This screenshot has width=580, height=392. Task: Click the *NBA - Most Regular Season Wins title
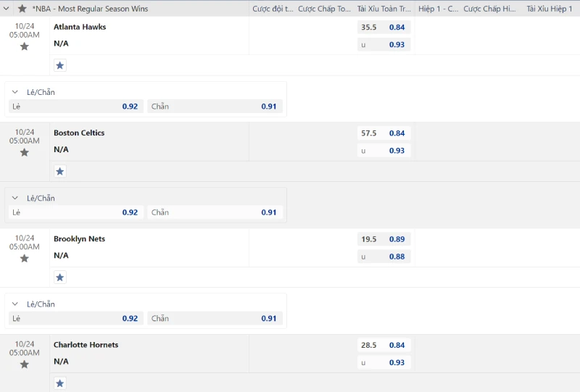[x=90, y=9]
